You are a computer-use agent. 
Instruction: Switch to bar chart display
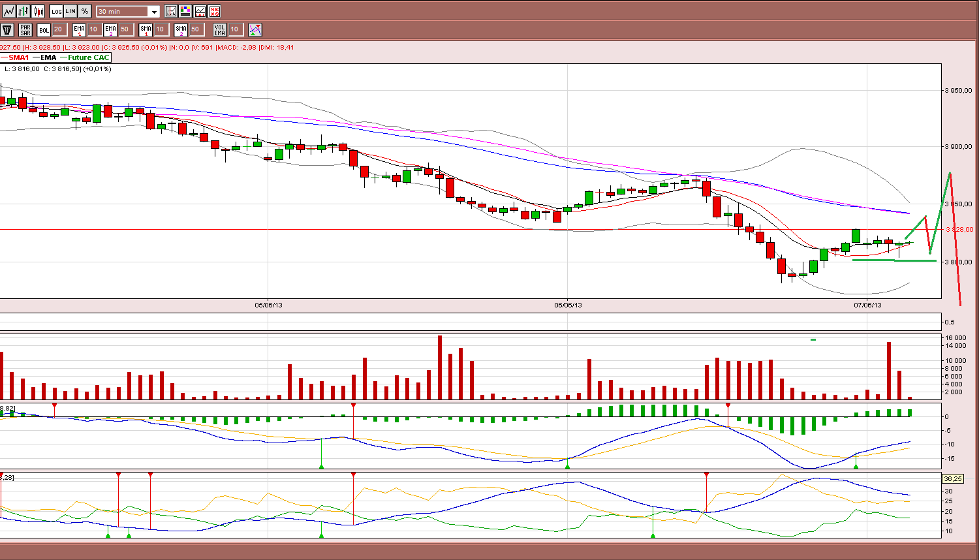(23, 11)
